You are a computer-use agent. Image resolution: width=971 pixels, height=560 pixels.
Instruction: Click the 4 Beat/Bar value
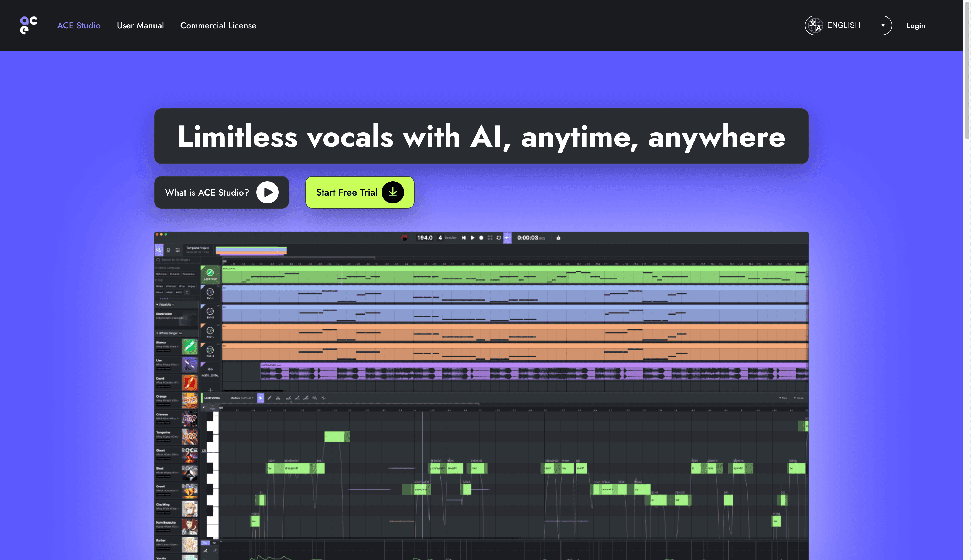[440, 238]
